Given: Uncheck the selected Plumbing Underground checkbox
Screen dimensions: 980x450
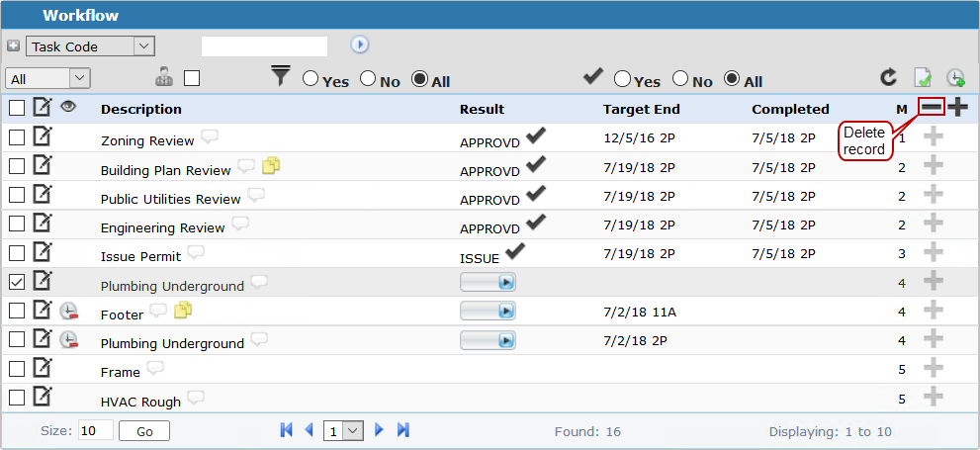Looking at the screenshot, I should click(17, 282).
